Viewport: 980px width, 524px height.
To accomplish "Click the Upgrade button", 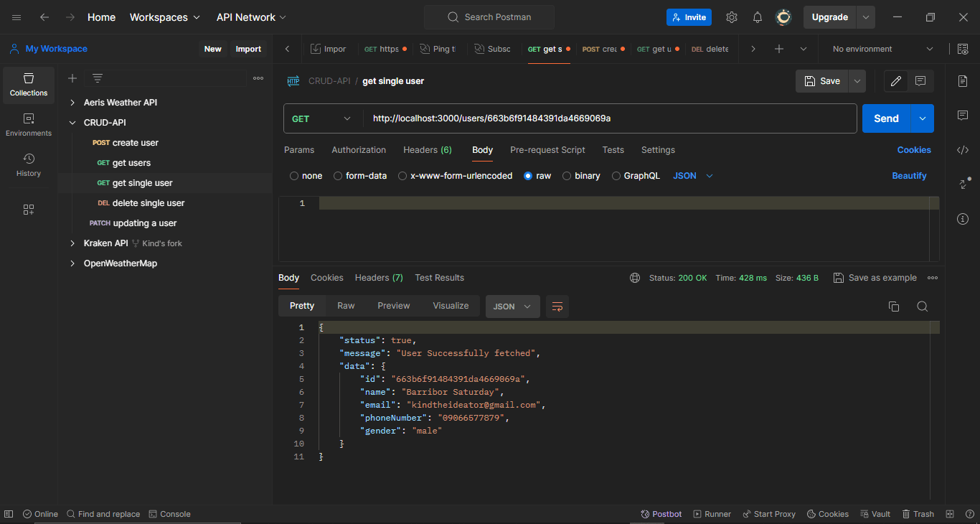I will pyautogui.click(x=830, y=17).
